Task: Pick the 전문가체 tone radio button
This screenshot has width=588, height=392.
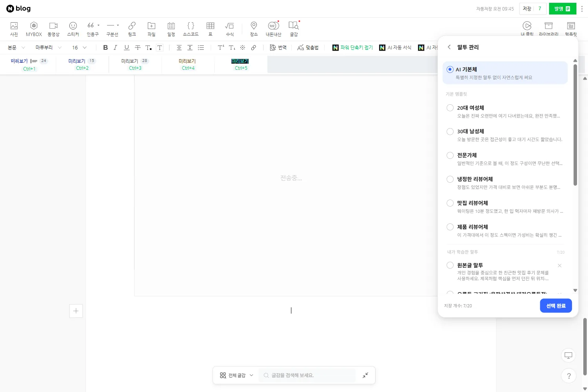Action: pos(450,156)
